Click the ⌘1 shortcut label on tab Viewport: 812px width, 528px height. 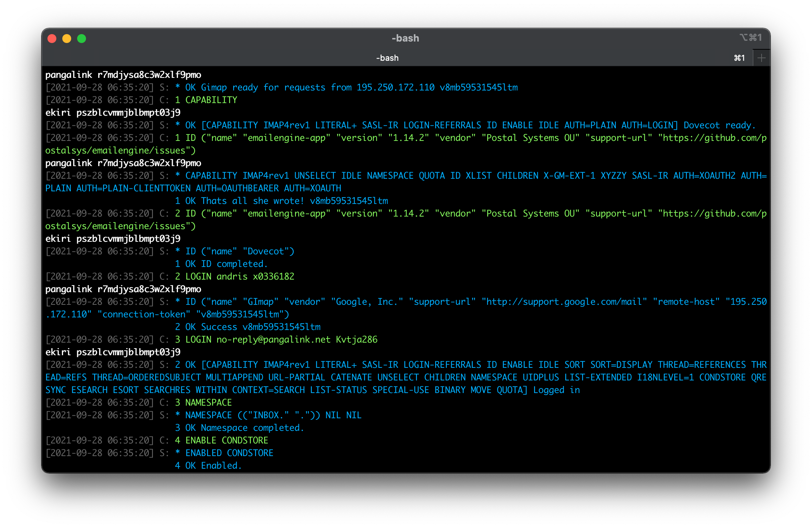pos(739,58)
